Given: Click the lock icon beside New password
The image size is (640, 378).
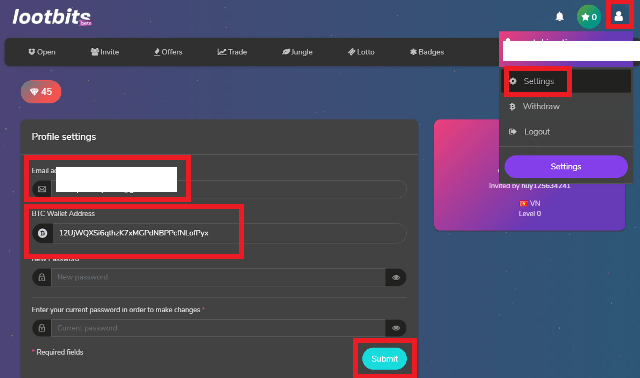Looking at the screenshot, I should click(42, 277).
